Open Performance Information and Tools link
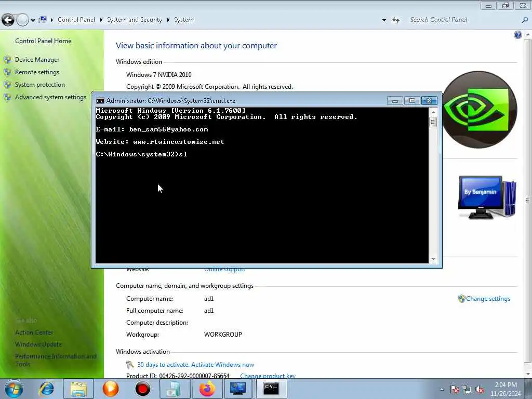Viewport: 532px width, 399px height. pos(56,360)
